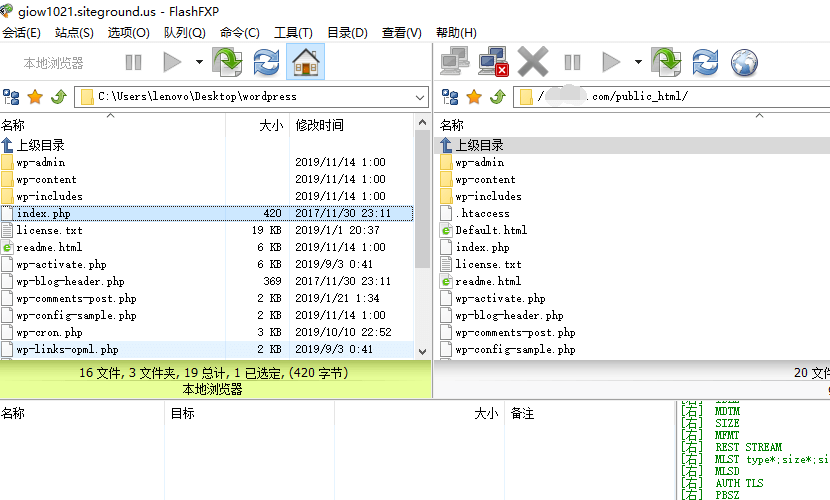The height and width of the screenshot is (500, 830).
Task: Refresh the remote file list
Action: pyautogui.click(x=706, y=62)
